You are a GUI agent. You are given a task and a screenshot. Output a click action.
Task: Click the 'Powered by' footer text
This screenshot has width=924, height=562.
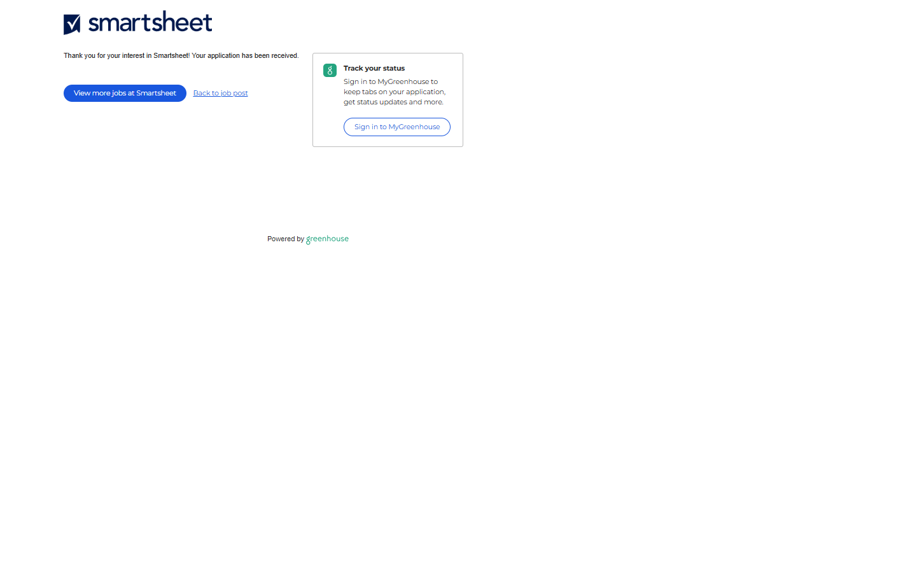point(285,239)
